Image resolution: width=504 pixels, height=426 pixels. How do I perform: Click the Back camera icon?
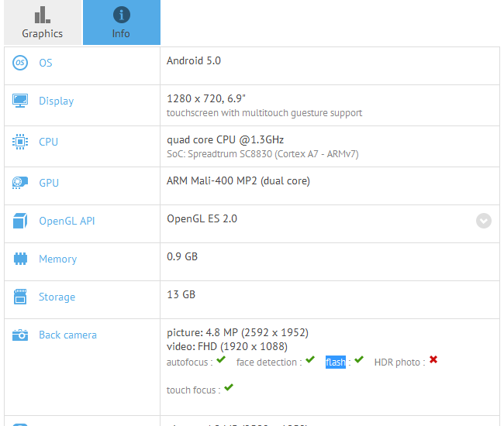(x=20, y=335)
